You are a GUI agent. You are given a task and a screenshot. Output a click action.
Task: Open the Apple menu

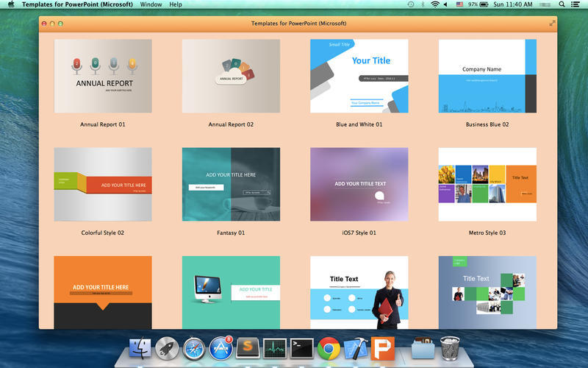[11, 4]
